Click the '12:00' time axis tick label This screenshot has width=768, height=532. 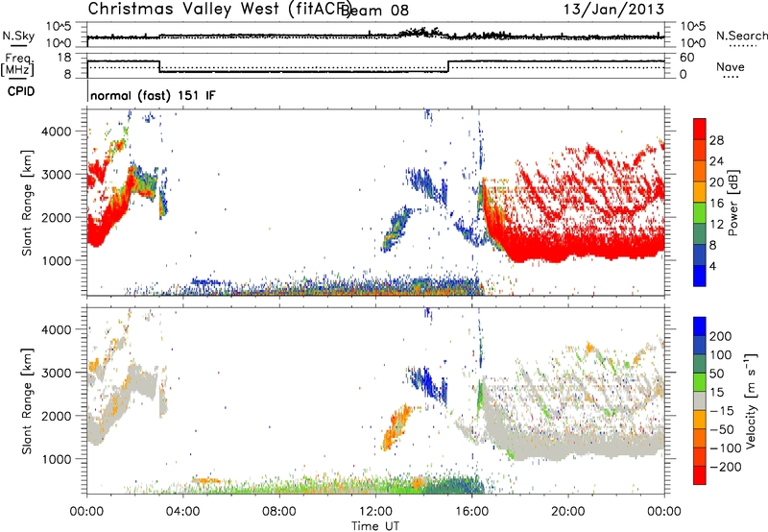point(375,512)
